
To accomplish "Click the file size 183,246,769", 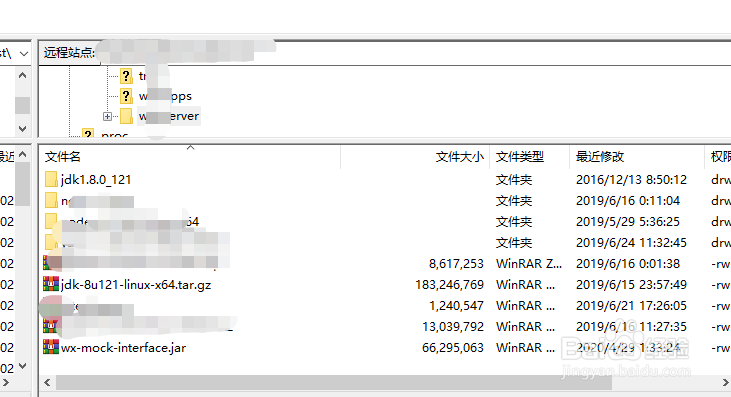I will pyautogui.click(x=449, y=285).
